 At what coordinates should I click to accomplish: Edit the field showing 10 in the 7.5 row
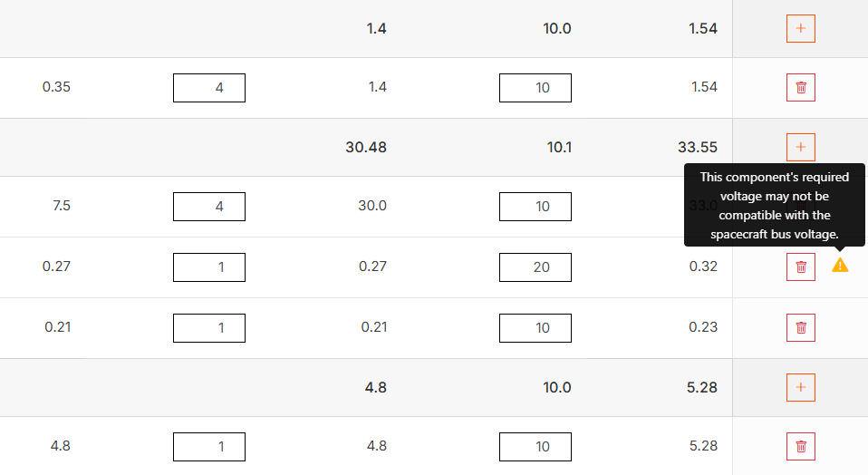coord(535,207)
